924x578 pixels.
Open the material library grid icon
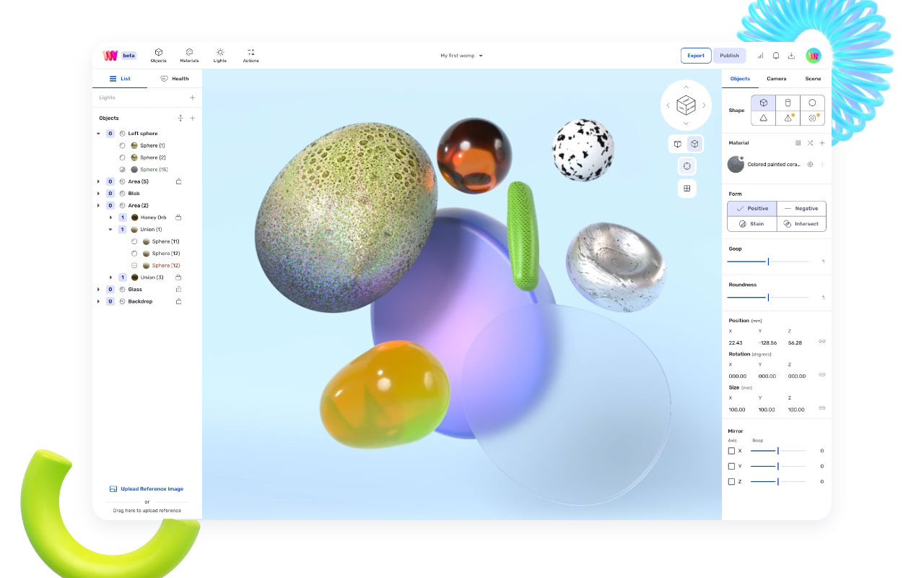(798, 142)
